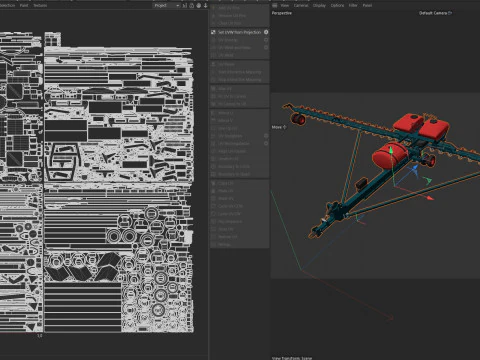Click the Restore UV command
Image resolution: width=480 pixels, height=360 pixels.
[x=239, y=237]
